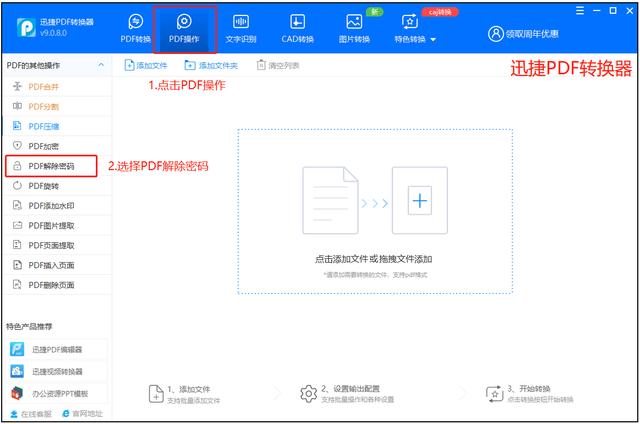Open the hamburger menu in title bar
The image size is (640, 424).
(580, 11)
